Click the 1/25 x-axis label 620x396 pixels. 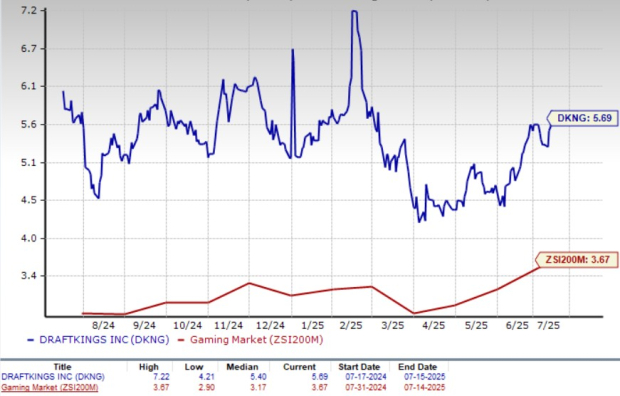pos(312,326)
